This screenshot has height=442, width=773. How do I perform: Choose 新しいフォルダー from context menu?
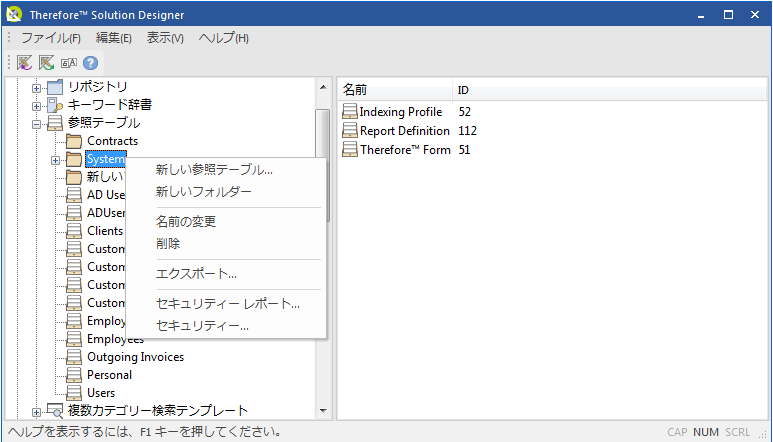(x=204, y=191)
